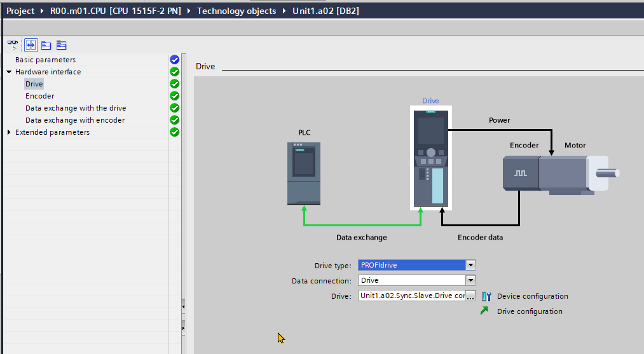Screen dimensions: 644x354
Task: Click the lower expand arrow on the pane splitter
Action: pyautogui.click(x=183, y=328)
